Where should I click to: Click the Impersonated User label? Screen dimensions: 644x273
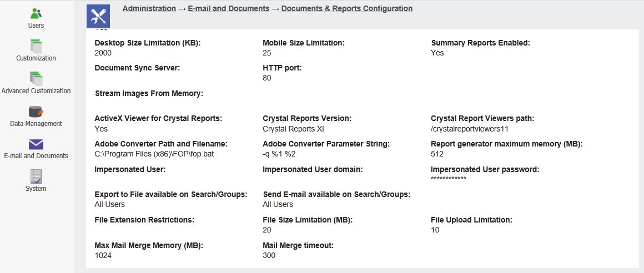pyautogui.click(x=130, y=169)
